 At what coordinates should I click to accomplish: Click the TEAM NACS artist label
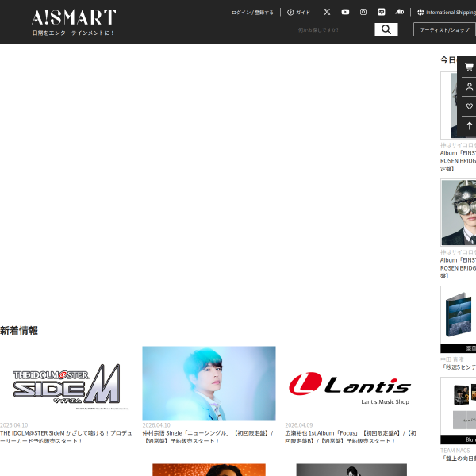[455, 451]
